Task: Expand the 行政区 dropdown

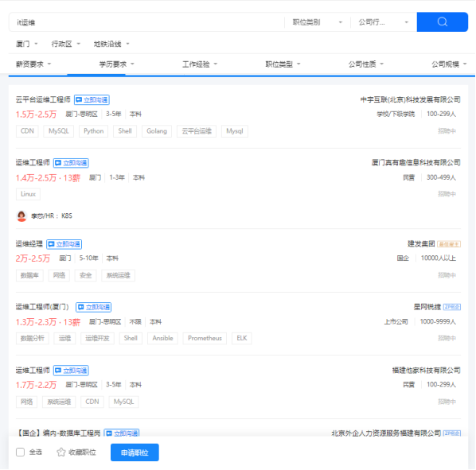Action: tap(65, 44)
